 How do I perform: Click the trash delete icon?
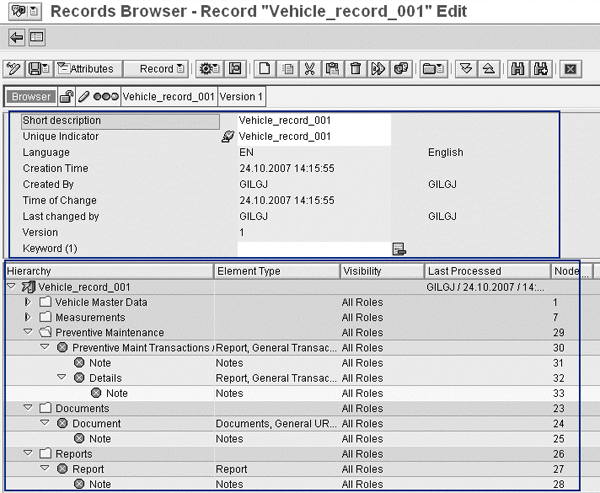355,69
